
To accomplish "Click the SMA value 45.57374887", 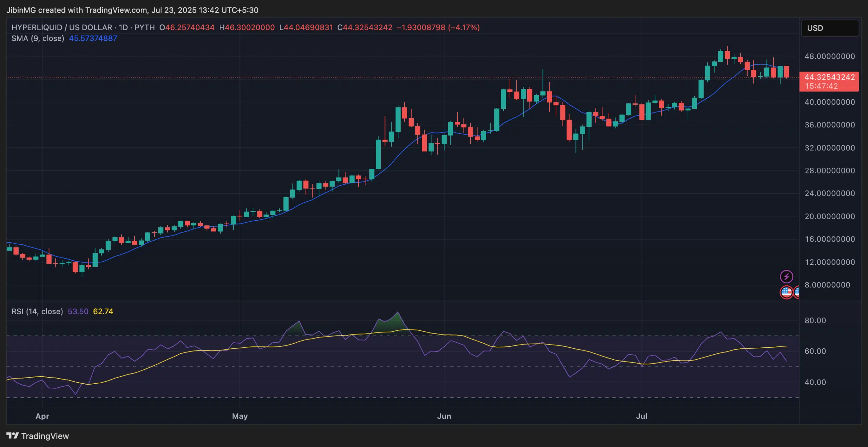I will tap(93, 38).
